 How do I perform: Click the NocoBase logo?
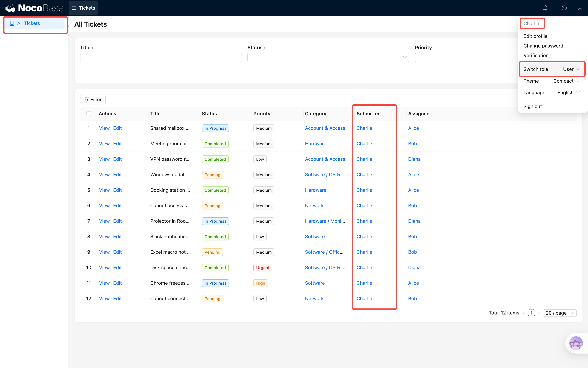coord(34,8)
